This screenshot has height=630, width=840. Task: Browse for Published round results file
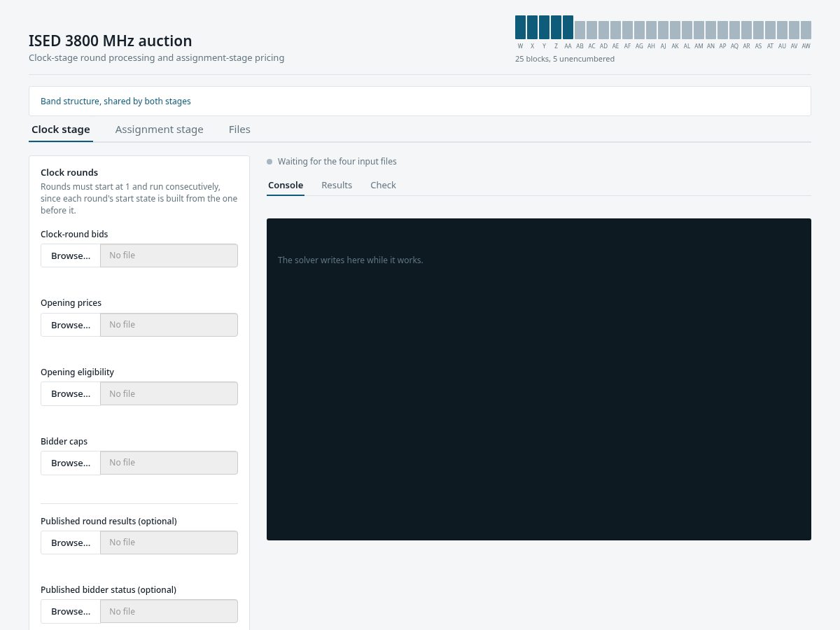click(71, 542)
